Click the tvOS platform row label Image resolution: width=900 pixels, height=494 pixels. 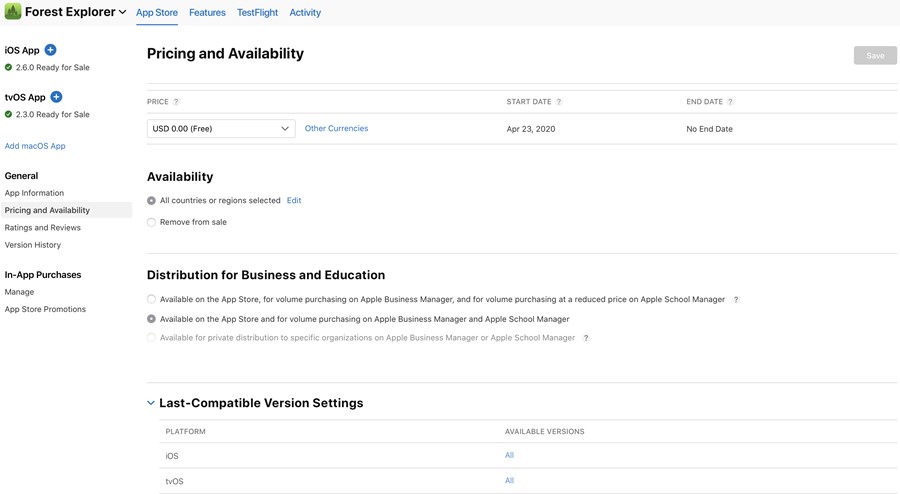tap(174, 481)
